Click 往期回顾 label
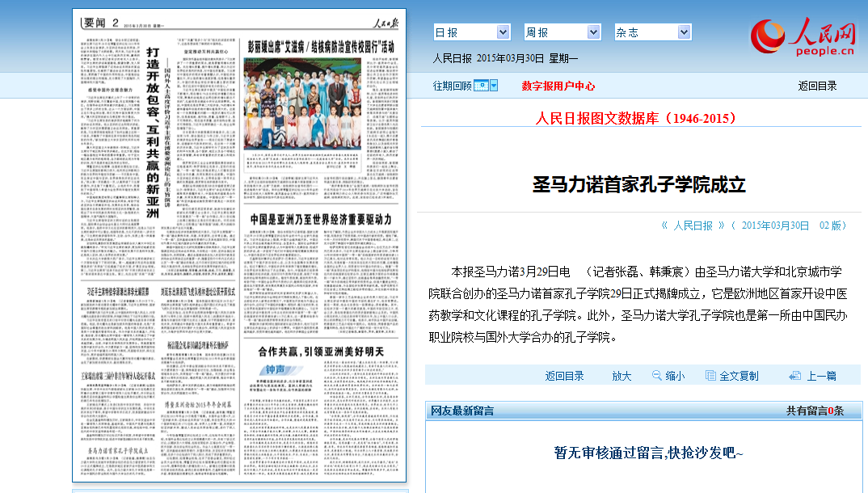 pos(453,86)
